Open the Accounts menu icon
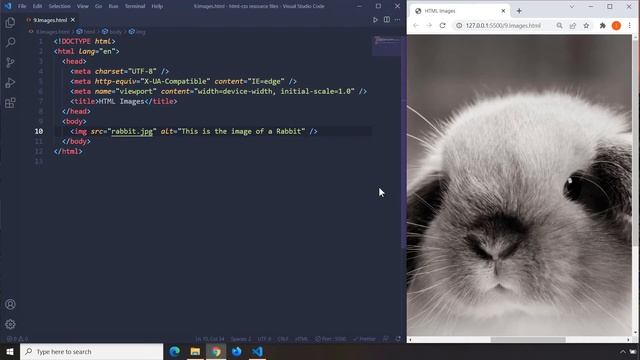This screenshot has height=360, width=640. click(x=10, y=304)
